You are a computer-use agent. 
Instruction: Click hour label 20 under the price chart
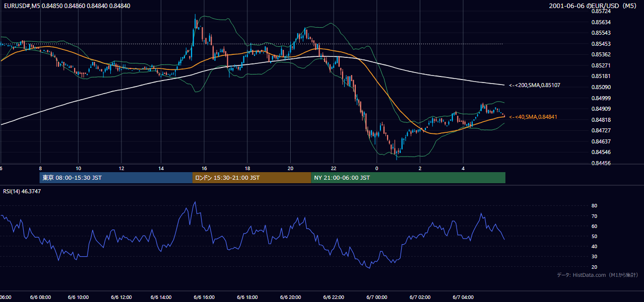290,168
